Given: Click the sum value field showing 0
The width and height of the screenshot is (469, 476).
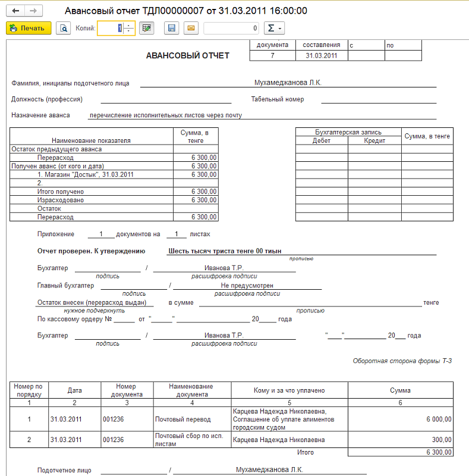Looking at the screenshot, I should [231, 28].
